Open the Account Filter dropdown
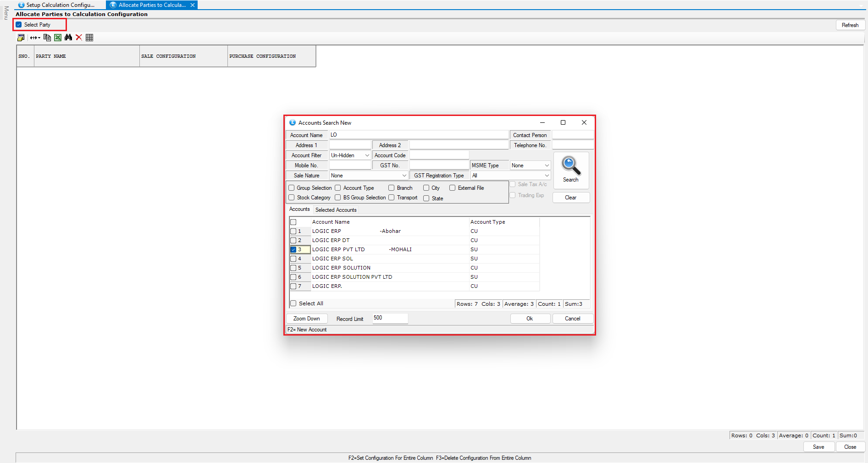The image size is (868, 463). (x=350, y=155)
